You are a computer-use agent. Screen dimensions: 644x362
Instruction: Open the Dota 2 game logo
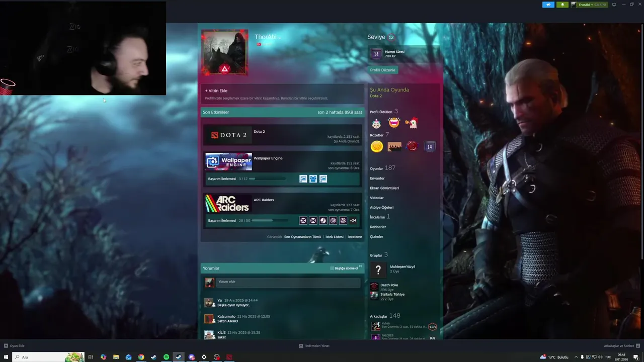tap(228, 135)
